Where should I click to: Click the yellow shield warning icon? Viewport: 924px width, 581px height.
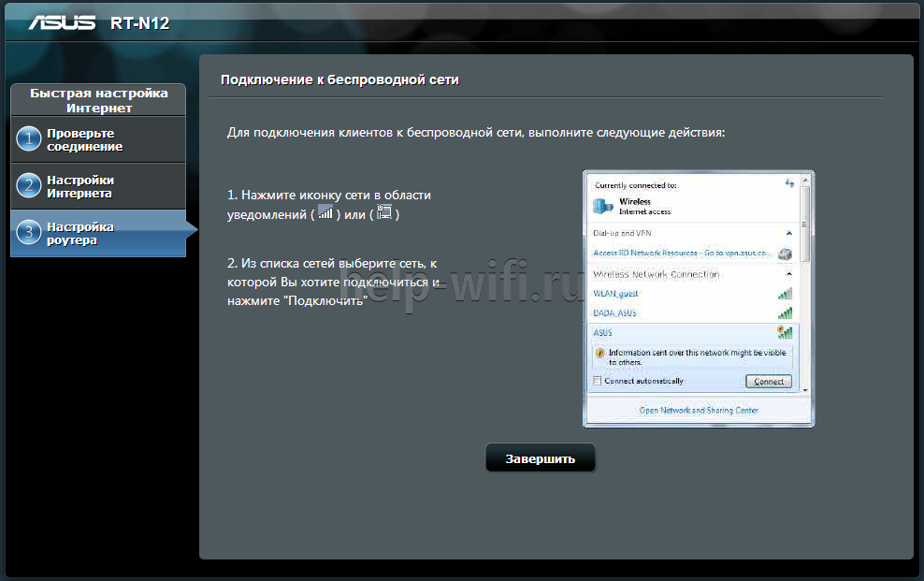[x=600, y=354]
